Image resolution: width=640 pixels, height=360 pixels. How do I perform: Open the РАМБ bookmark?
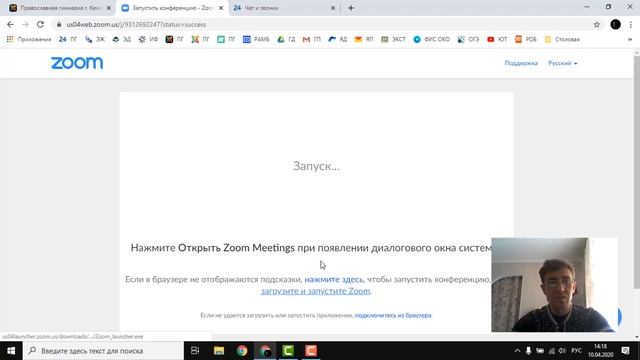pos(256,39)
